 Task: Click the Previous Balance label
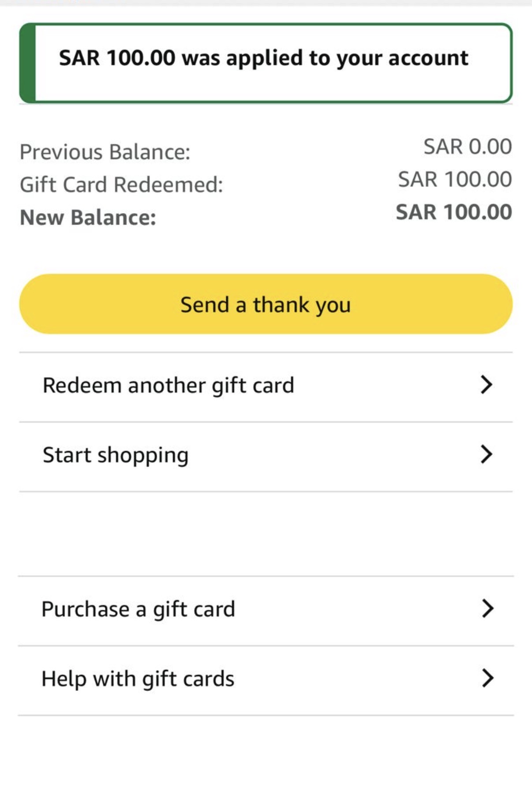(105, 152)
